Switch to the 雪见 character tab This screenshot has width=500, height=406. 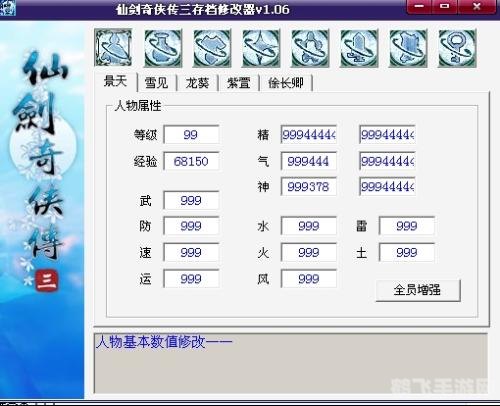[x=156, y=83]
